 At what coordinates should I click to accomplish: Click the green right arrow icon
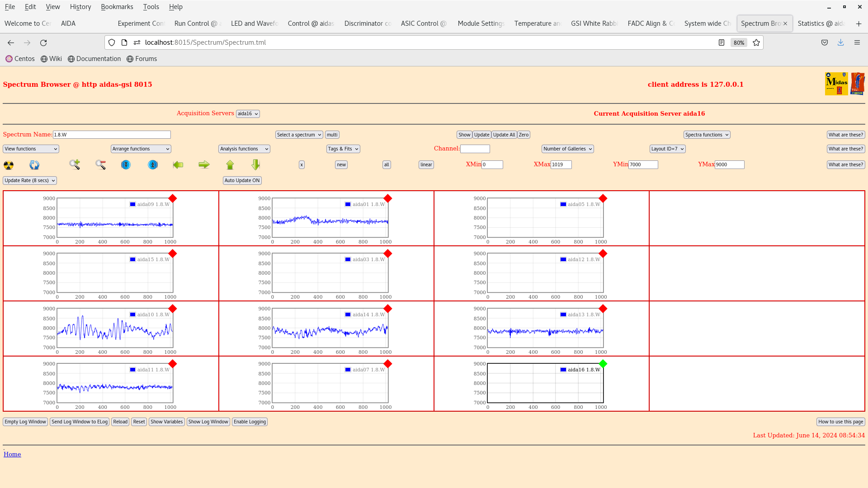coord(204,165)
